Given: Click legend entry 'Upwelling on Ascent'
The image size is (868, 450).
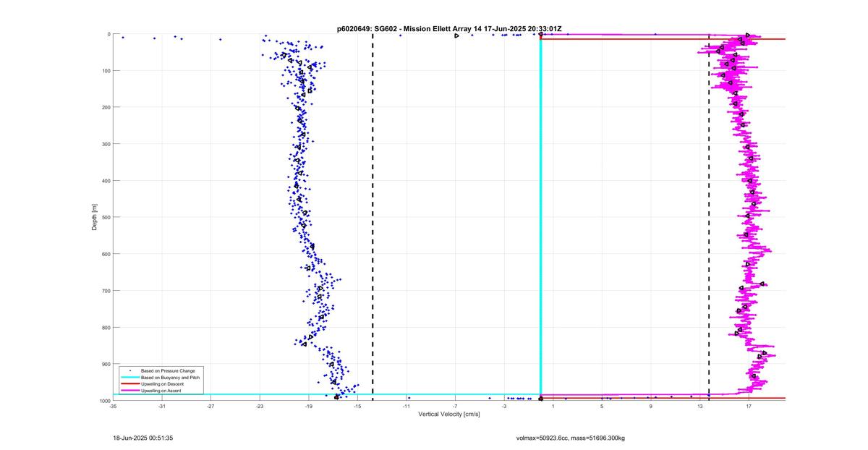Looking at the screenshot, I should tap(162, 391).
